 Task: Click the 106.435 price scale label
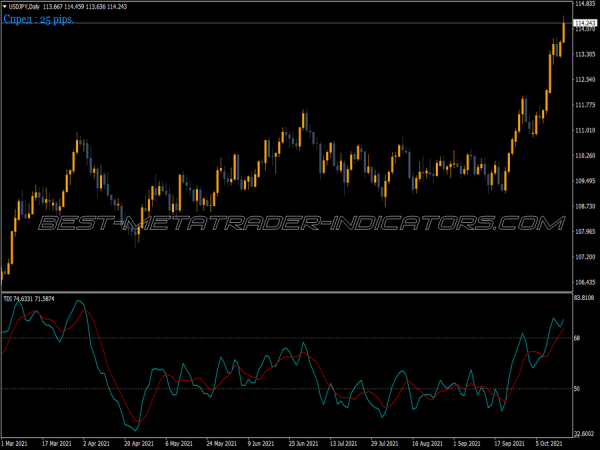pos(585,283)
